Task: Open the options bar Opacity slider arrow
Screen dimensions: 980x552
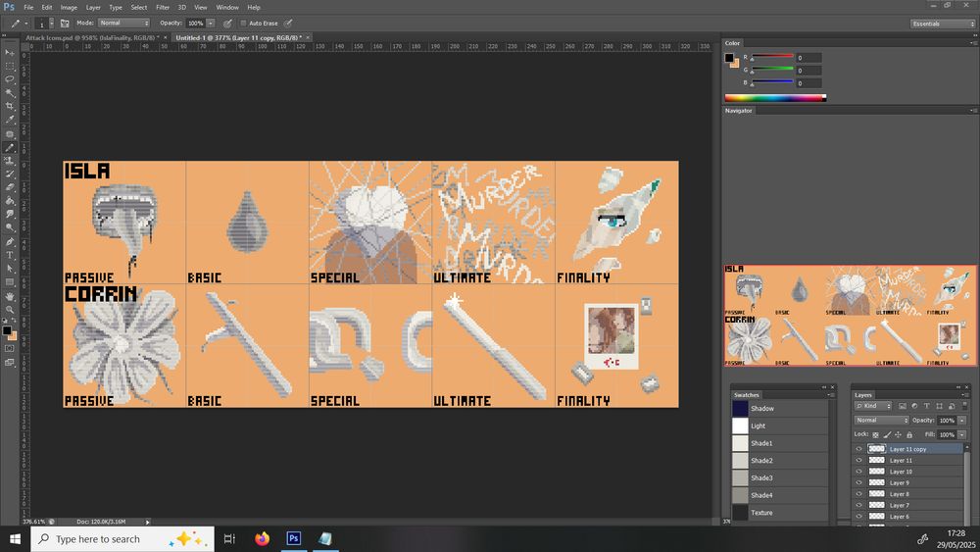Action: [x=211, y=24]
